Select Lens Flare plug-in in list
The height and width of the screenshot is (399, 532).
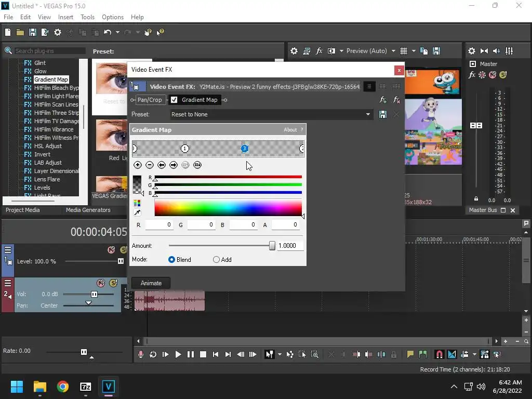pyautogui.click(x=47, y=179)
